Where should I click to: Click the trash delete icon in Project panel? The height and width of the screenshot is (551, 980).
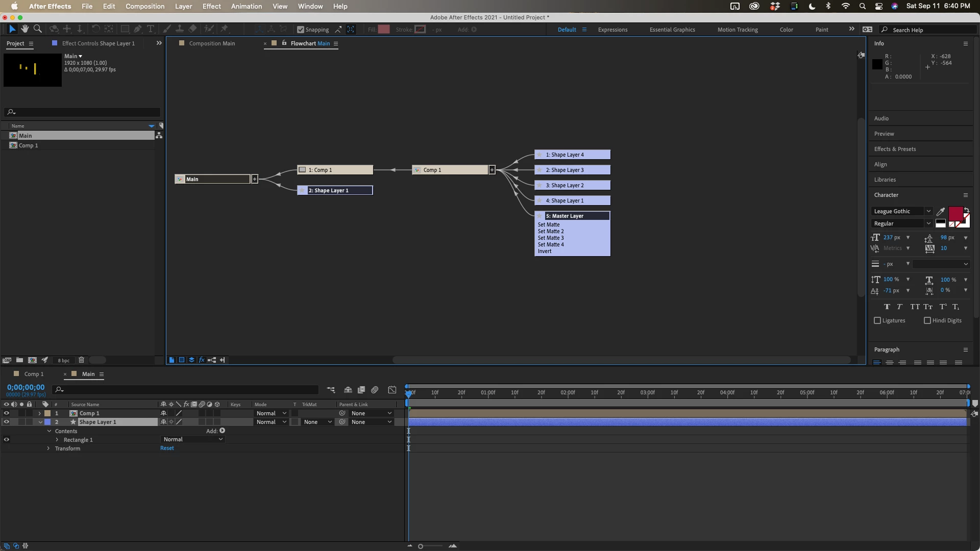pyautogui.click(x=81, y=360)
